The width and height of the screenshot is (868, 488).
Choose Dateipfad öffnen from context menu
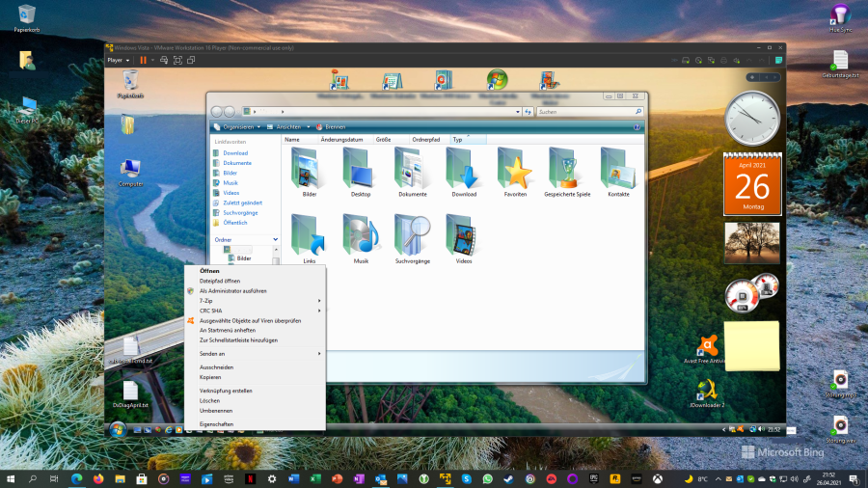[x=255, y=281]
